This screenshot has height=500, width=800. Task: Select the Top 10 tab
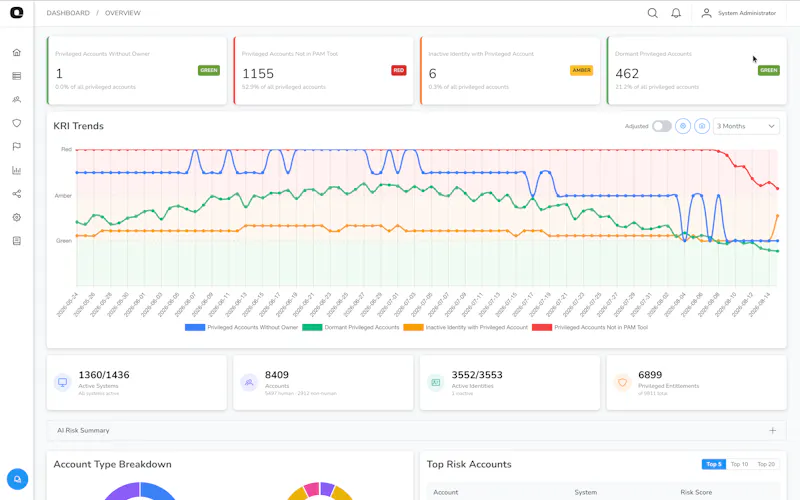point(739,464)
